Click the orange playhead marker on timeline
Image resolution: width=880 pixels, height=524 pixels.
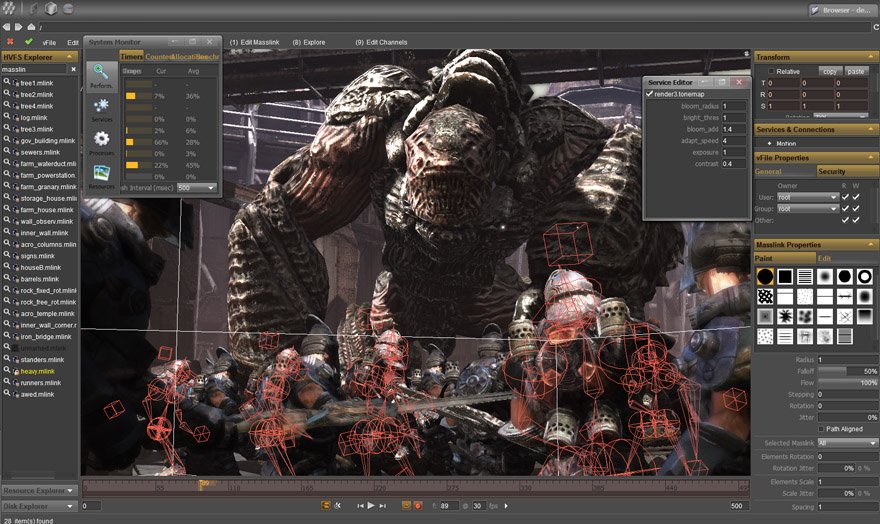pyautogui.click(x=203, y=484)
